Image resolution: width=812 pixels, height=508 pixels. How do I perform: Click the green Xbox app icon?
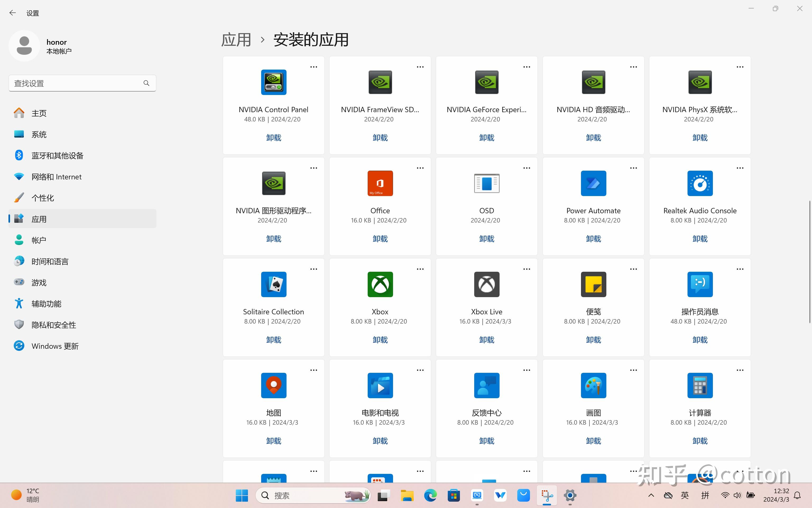click(380, 285)
